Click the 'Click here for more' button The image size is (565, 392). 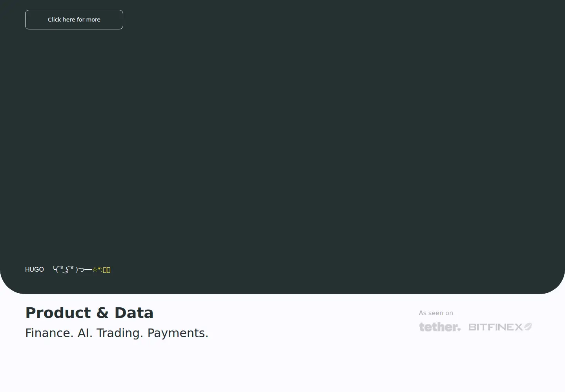coord(74,20)
